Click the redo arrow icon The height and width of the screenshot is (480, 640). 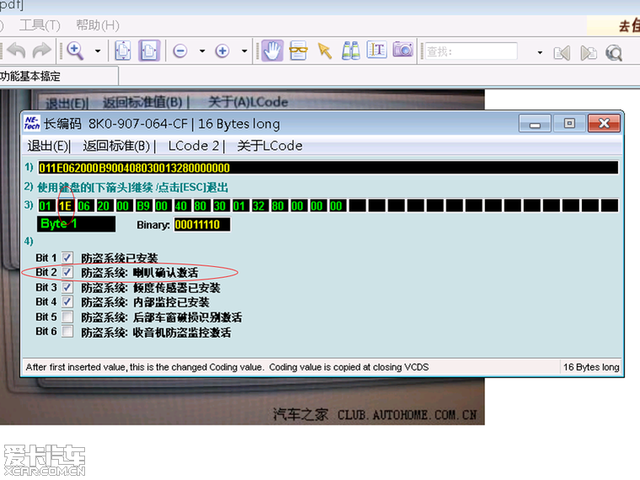[41, 50]
